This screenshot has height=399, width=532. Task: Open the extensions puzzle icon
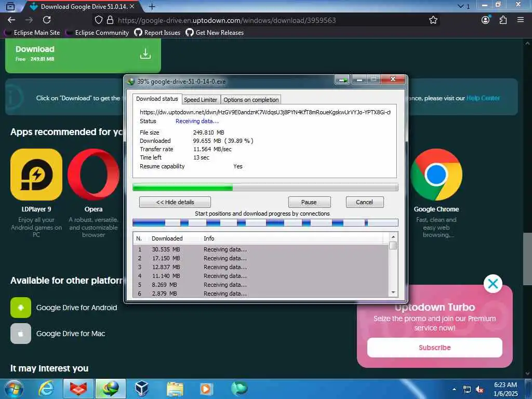503,20
